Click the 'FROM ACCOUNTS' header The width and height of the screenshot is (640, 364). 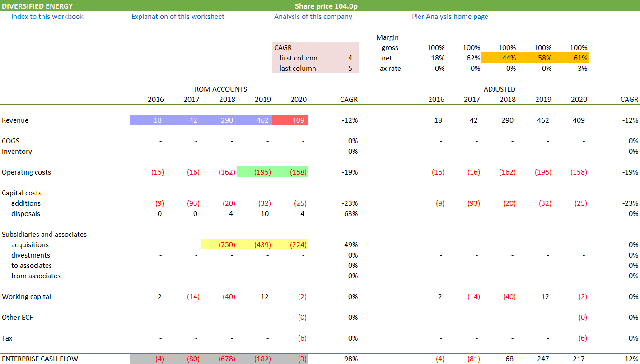click(219, 89)
